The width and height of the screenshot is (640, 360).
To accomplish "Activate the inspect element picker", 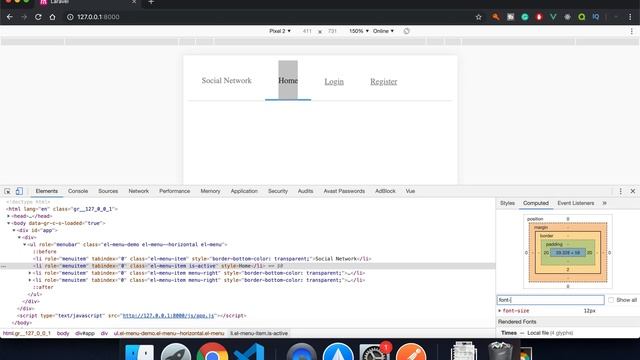I will pyautogui.click(x=7, y=191).
